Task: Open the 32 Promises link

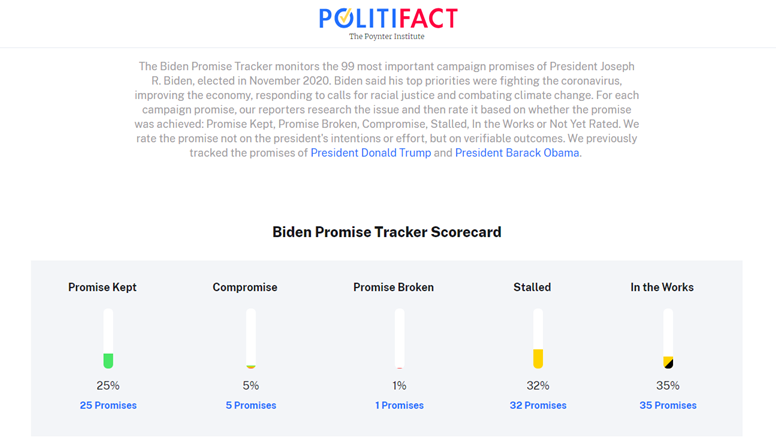Action: pyautogui.click(x=538, y=405)
